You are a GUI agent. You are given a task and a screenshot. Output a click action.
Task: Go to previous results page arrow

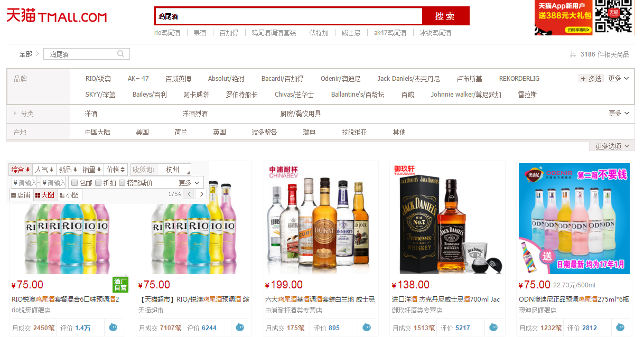coord(190,194)
